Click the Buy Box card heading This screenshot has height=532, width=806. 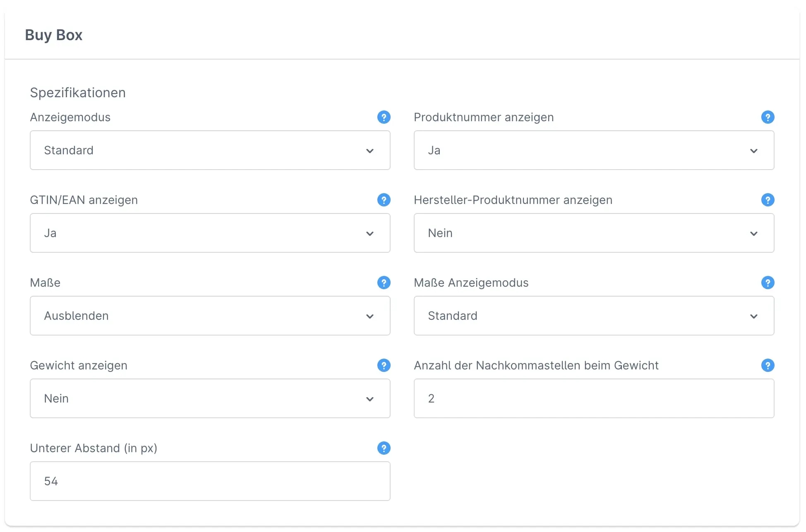[x=54, y=35]
